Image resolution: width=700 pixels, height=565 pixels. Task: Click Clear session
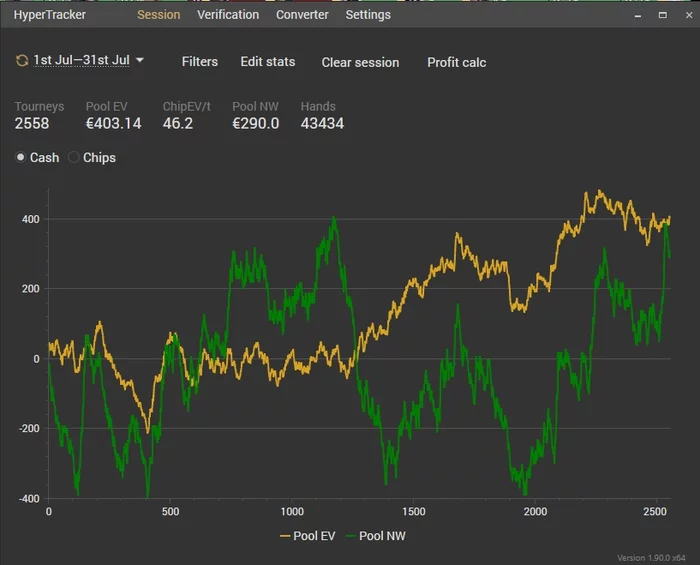[x=360, y=62]
